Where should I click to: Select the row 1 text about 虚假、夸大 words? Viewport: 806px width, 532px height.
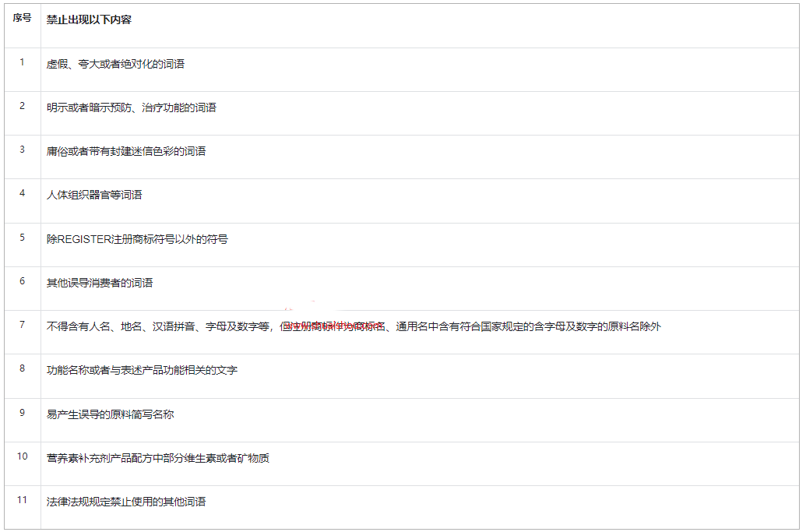(115, 64)
